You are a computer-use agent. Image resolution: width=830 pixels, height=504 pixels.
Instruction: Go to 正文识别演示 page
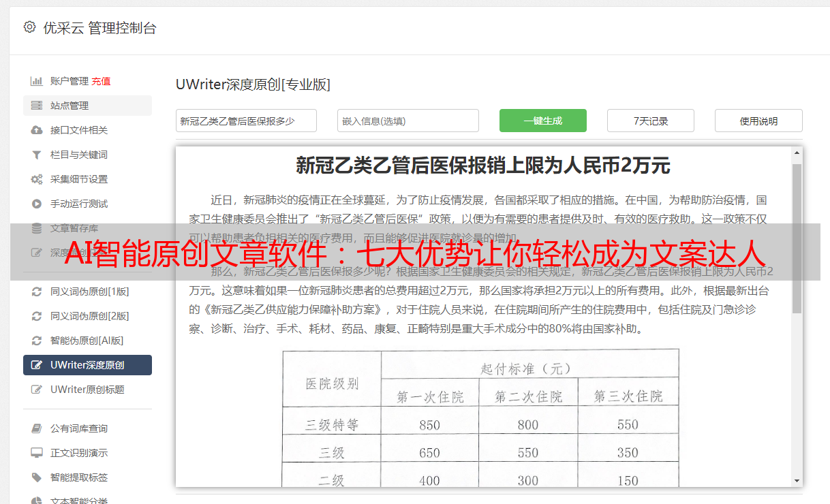[x=87, y=453]
